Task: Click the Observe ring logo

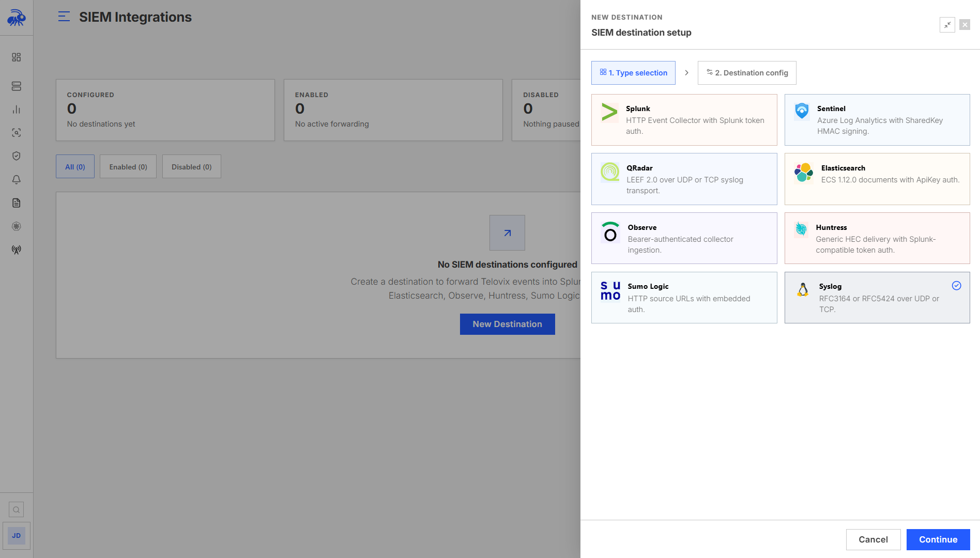Action: (610, 232)
